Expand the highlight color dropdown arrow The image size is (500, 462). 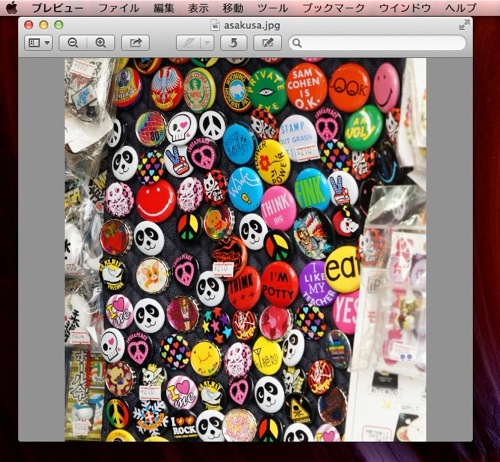tap(207, 43)
